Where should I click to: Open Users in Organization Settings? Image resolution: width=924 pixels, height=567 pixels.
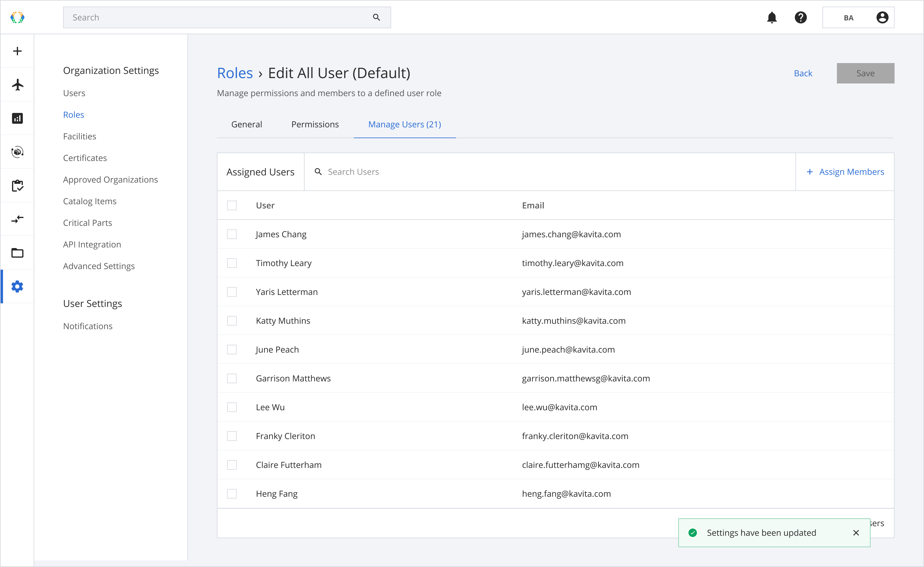click(x=74, y=93)
